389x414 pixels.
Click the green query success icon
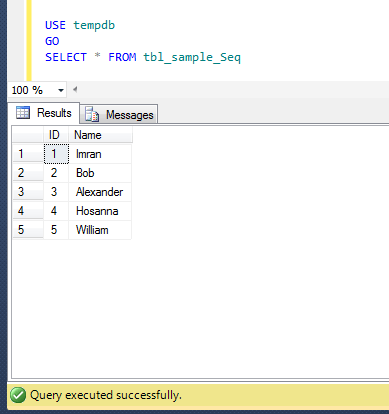[18, 395]
